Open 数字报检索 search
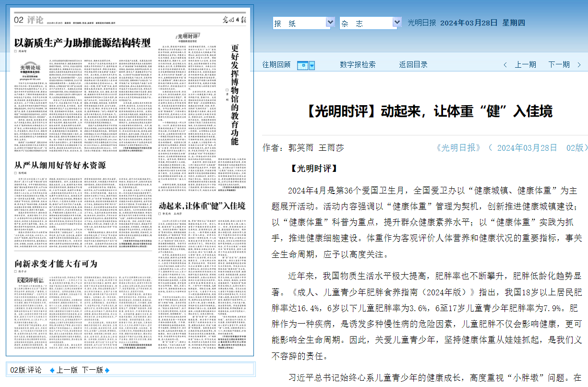588x387 pixels. tap(358, 64)
